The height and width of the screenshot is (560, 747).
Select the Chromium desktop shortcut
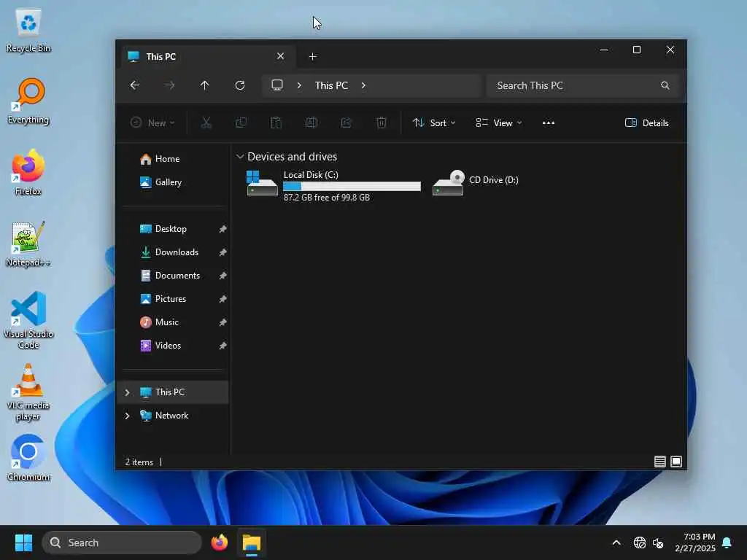28,458
